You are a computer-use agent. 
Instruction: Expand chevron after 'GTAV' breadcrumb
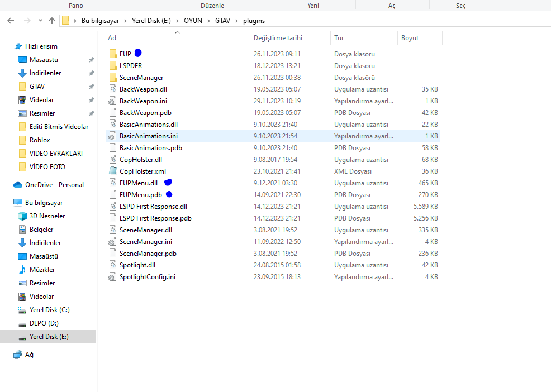click(236, 21)
